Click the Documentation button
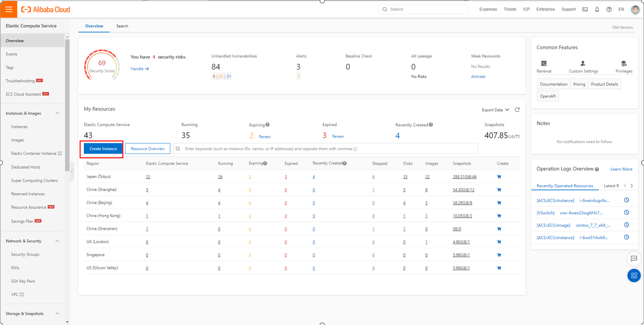Viewport: 644px width, 325px height. 554,84
